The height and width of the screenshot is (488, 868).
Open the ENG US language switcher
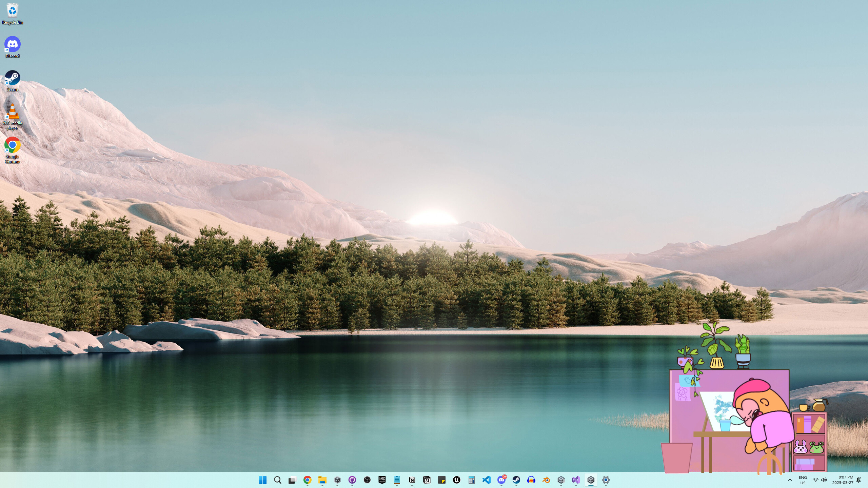(x=803, y=480)
